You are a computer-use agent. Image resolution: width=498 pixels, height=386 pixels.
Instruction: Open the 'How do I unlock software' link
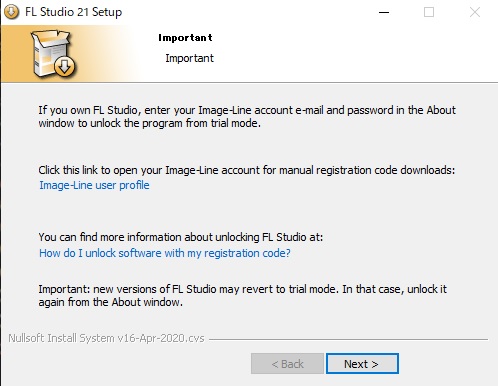[165, 253]
